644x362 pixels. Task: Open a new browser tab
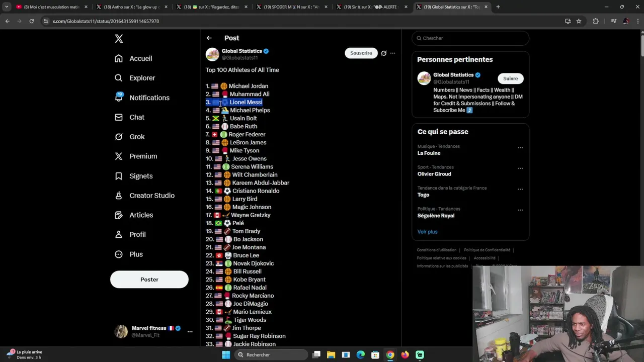click(498, 7)
